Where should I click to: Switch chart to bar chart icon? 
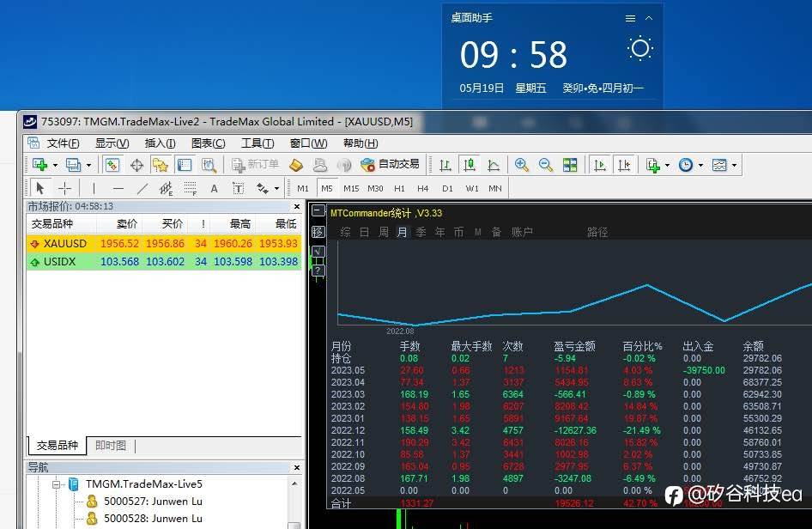(x=445, y=165)
